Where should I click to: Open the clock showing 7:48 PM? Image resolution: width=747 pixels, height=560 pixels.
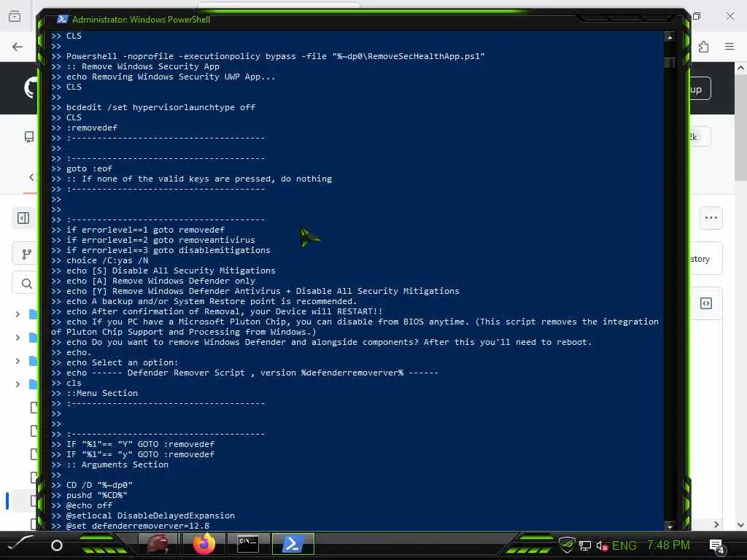[668, 545]
